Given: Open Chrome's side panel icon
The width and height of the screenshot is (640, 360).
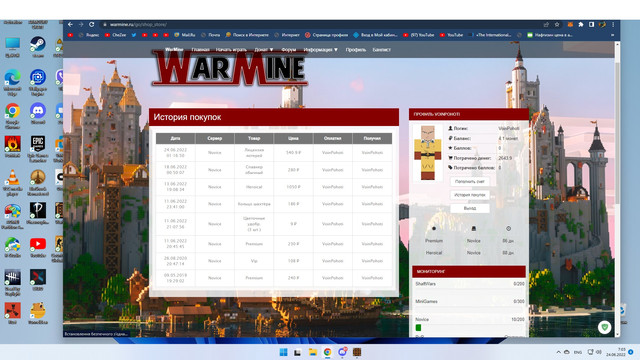Looking at the screenshot, I should click(x=591, y=24).
